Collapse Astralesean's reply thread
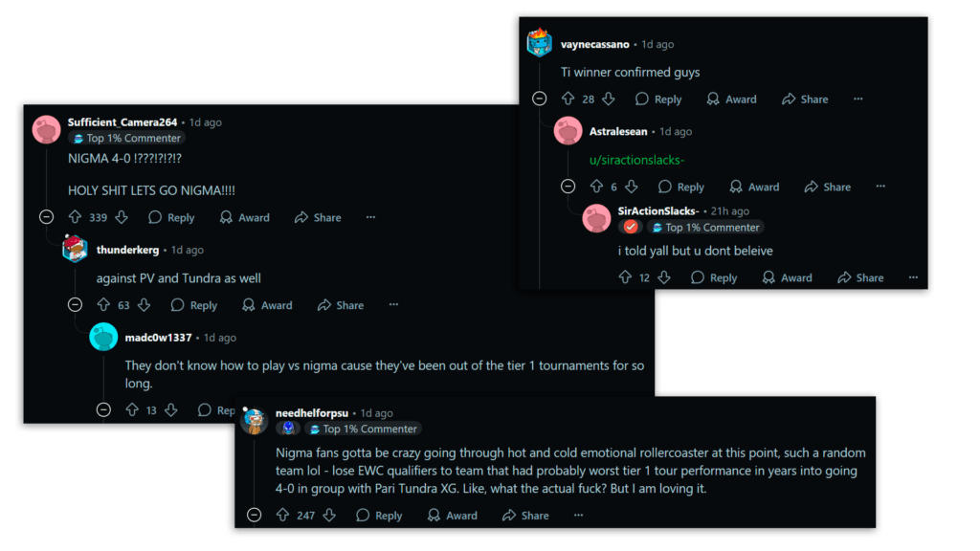The image size is (980, 551). tap(568, 187)
